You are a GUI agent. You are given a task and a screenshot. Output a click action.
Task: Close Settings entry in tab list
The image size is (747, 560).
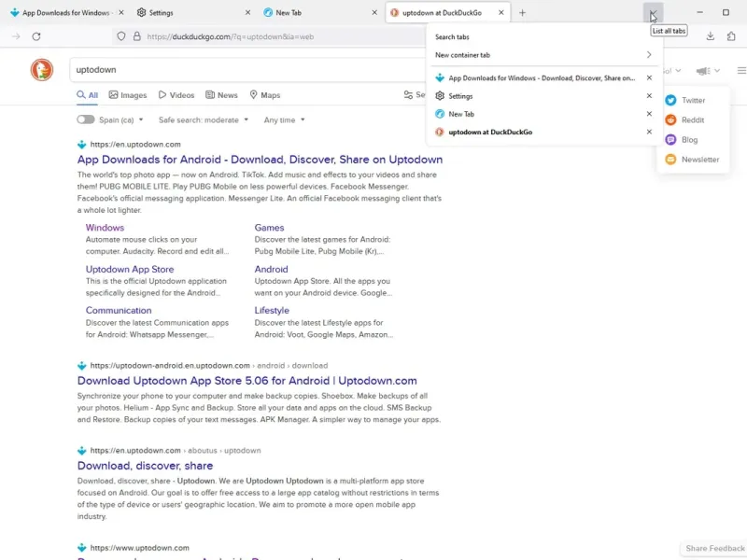point(649,96)
